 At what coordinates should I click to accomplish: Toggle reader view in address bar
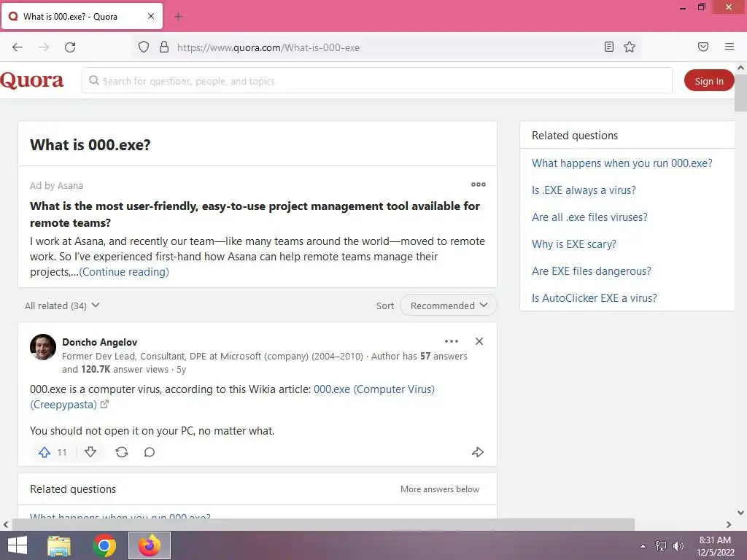pyautogui.click(x=609, y=47)
